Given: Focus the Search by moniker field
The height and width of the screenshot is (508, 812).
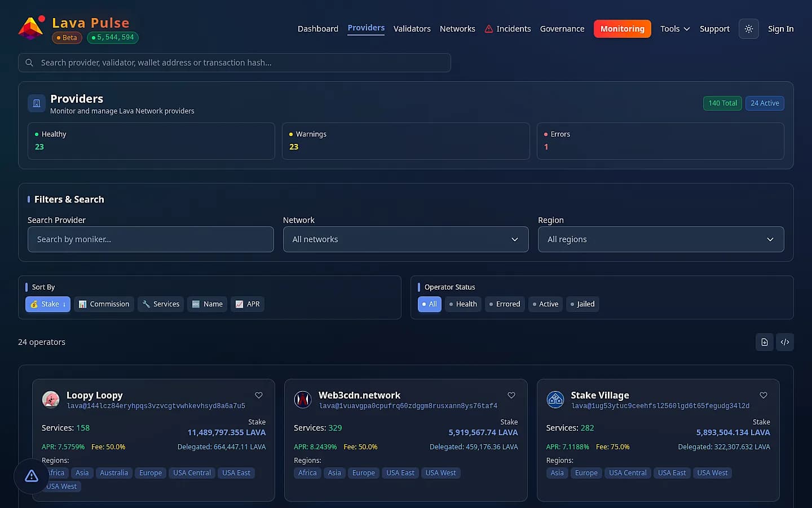Looking at the screenshot, I should [151, 239].
